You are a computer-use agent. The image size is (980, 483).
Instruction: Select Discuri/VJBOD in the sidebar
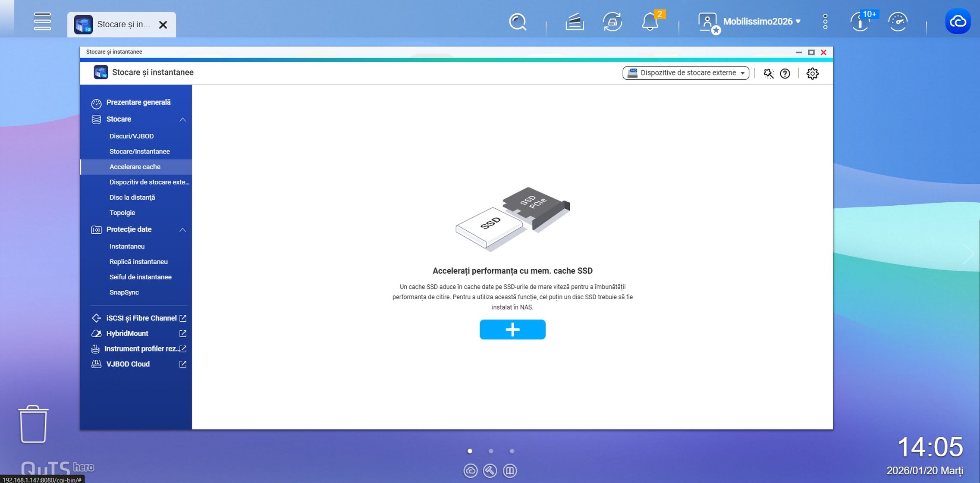click(x=132, y=136)
